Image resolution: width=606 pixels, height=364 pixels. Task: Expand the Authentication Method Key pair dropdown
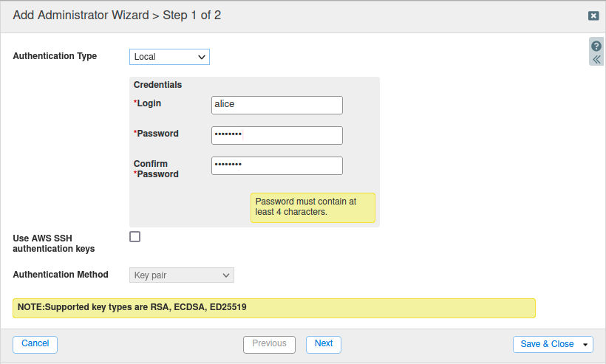[x=182, y=275]
